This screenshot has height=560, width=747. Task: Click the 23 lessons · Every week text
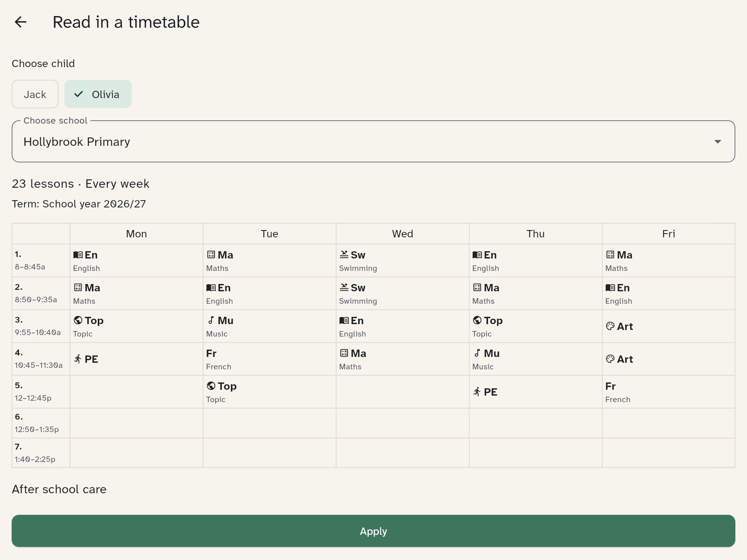(x=81, y=184)
